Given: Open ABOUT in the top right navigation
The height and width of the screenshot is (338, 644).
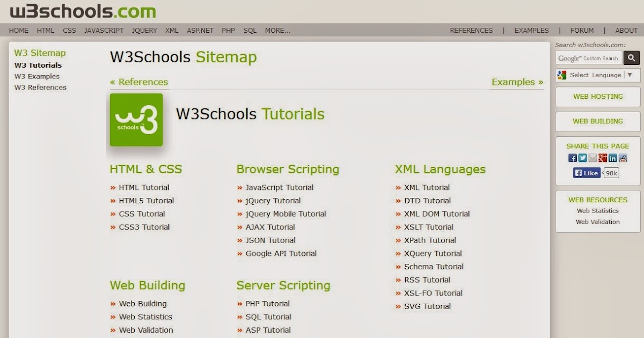Looking at the screenshot, I should pyautogui.click(x=626, y=31).
